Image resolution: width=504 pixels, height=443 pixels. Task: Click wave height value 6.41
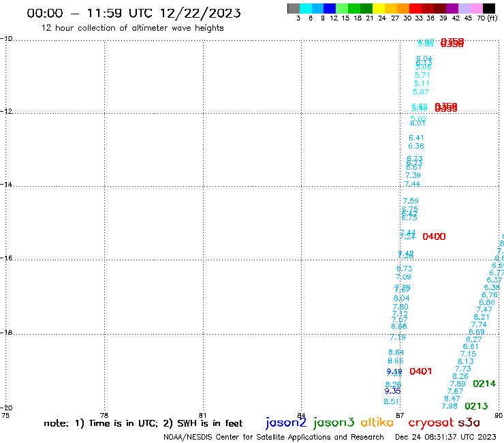416,138
